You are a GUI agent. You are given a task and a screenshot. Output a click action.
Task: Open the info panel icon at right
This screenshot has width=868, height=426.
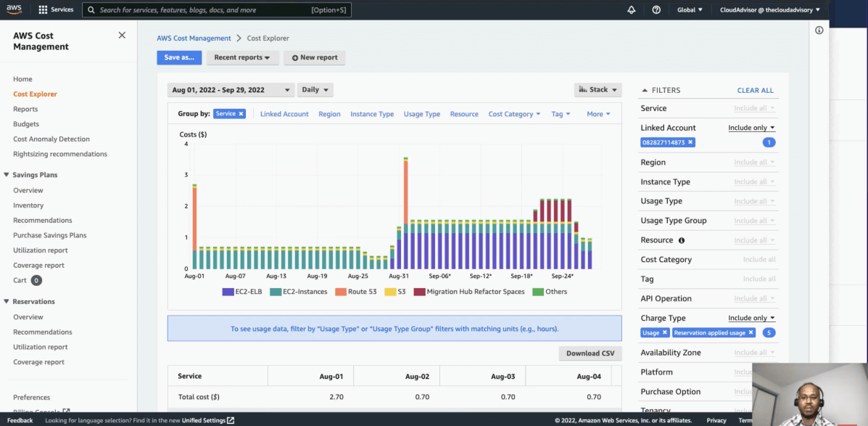click(x=819, y=30)
